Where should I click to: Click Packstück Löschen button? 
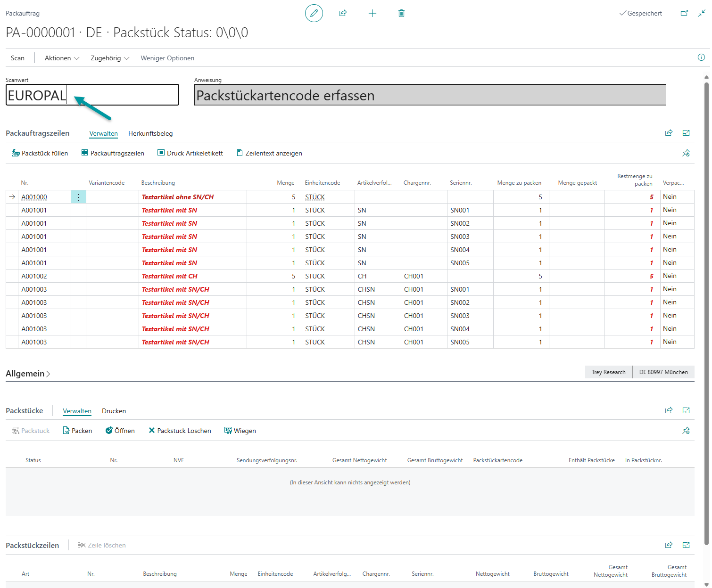tap(180, 431)
